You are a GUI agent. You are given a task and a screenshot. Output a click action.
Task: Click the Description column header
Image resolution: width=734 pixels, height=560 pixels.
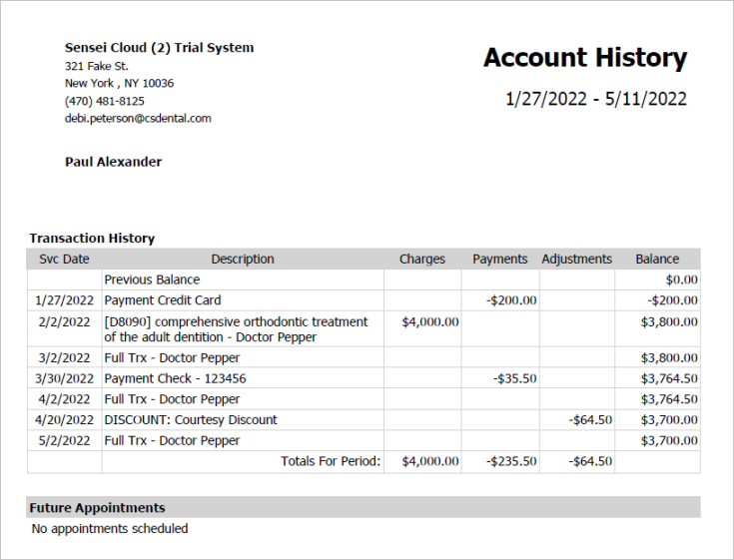(x=243, y=259)
